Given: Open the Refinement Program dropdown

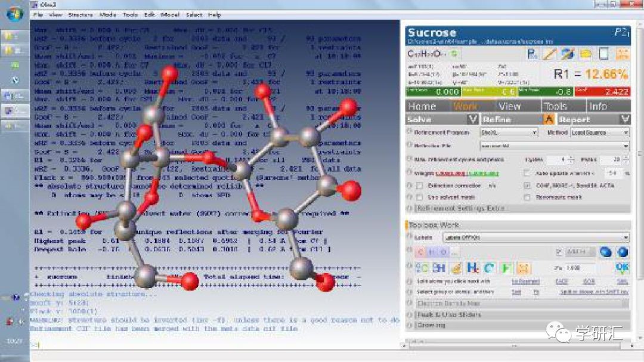Looking at the screenshot, I should (x=509, y=132).
